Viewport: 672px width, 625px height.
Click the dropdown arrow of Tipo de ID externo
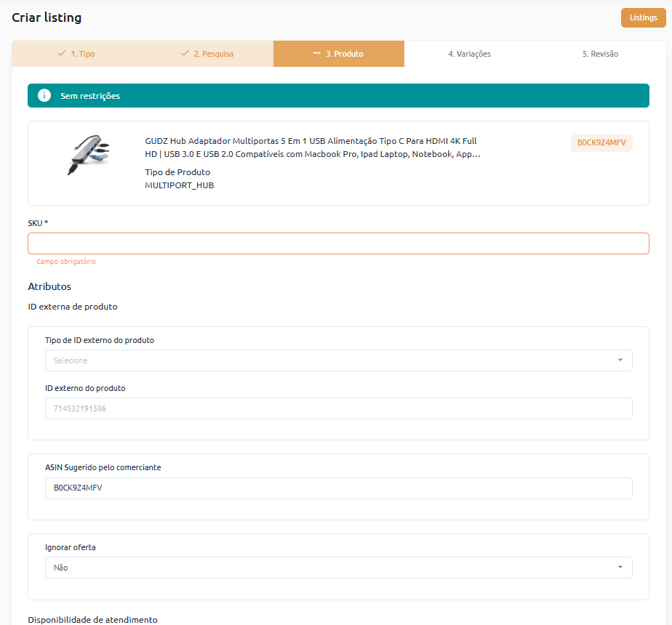point(620,360)
